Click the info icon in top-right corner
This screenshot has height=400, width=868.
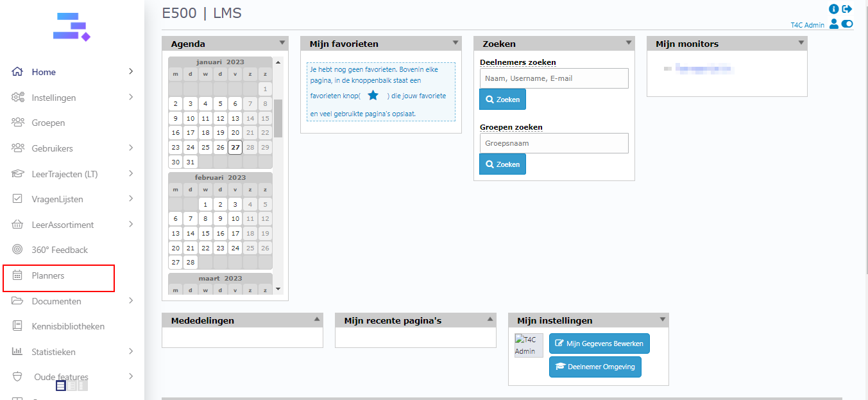coord(834,9)
